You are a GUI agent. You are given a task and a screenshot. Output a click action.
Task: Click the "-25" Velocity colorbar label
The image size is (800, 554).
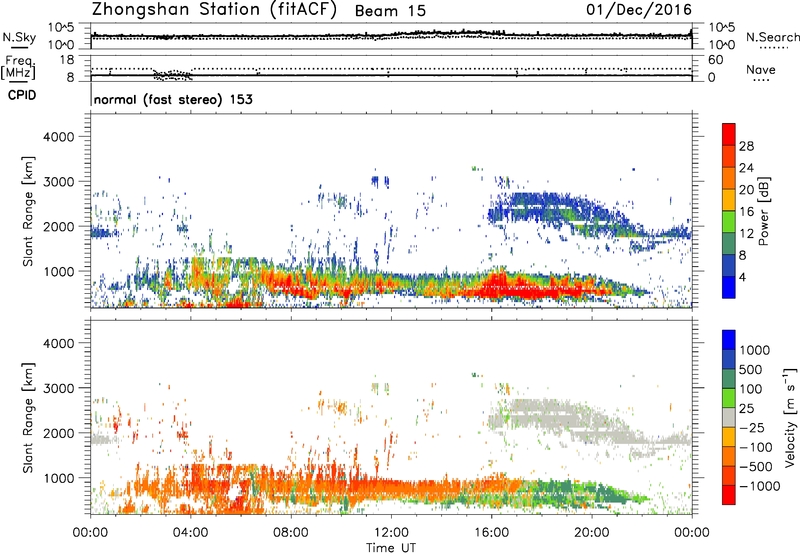tap(754, 427)
